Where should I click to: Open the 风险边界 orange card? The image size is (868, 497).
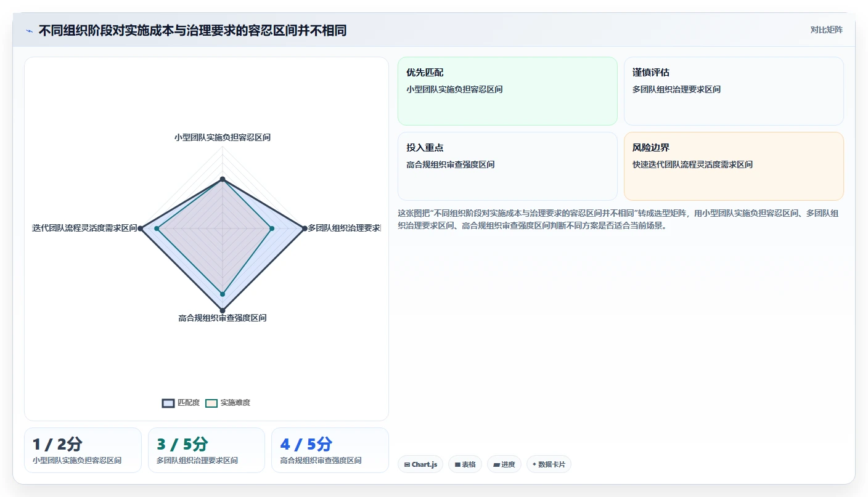click(x=734, y=166)
